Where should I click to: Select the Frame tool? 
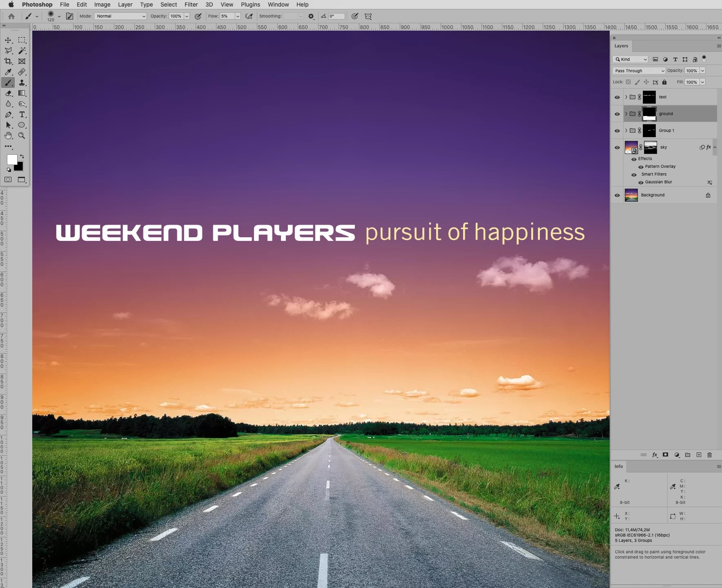tap(22, 61)
